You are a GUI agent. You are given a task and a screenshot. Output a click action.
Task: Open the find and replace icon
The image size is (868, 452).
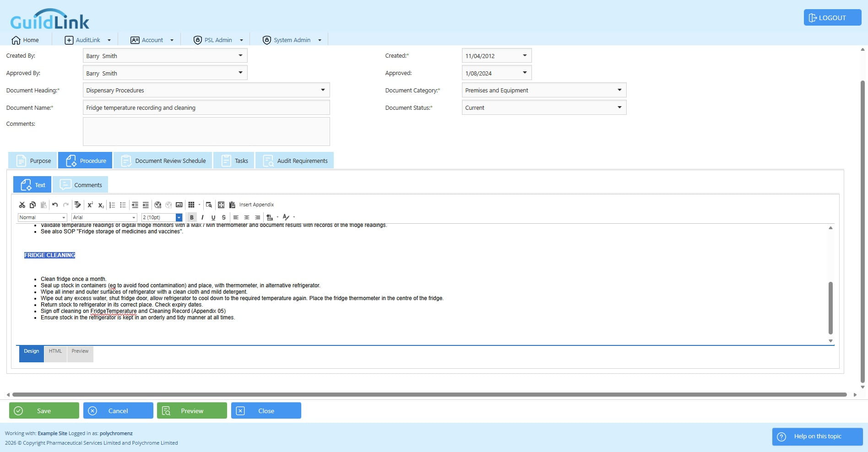[x=209, y=205]
